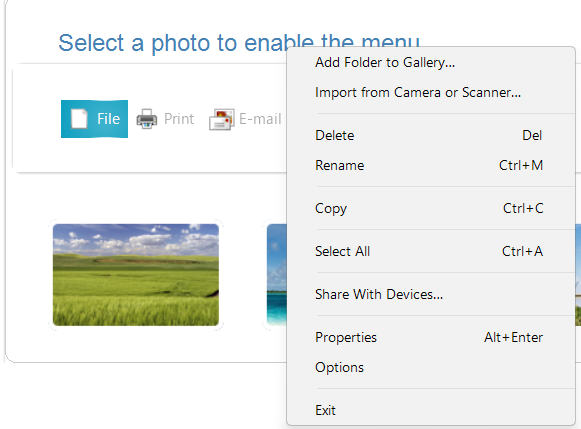Image resolution: width=581 pixels, height=429 pixels.
Task: Choose Select All menu item
Action: (431, 251)
